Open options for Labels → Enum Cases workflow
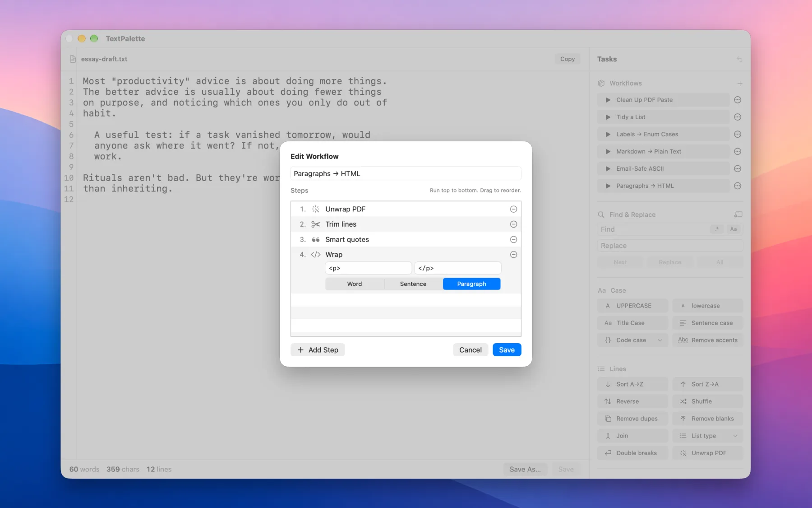The width and height of the screenshot is (812, 508). coord(738,134)
